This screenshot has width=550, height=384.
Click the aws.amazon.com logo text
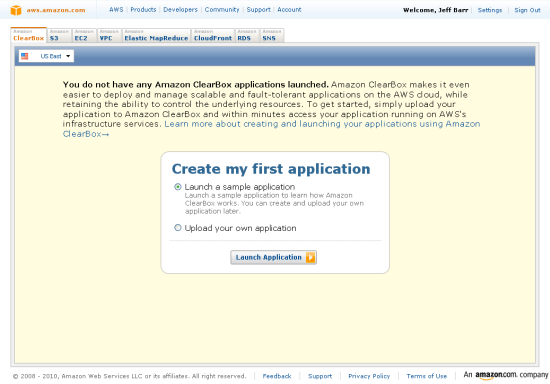(x=56, y=10)
